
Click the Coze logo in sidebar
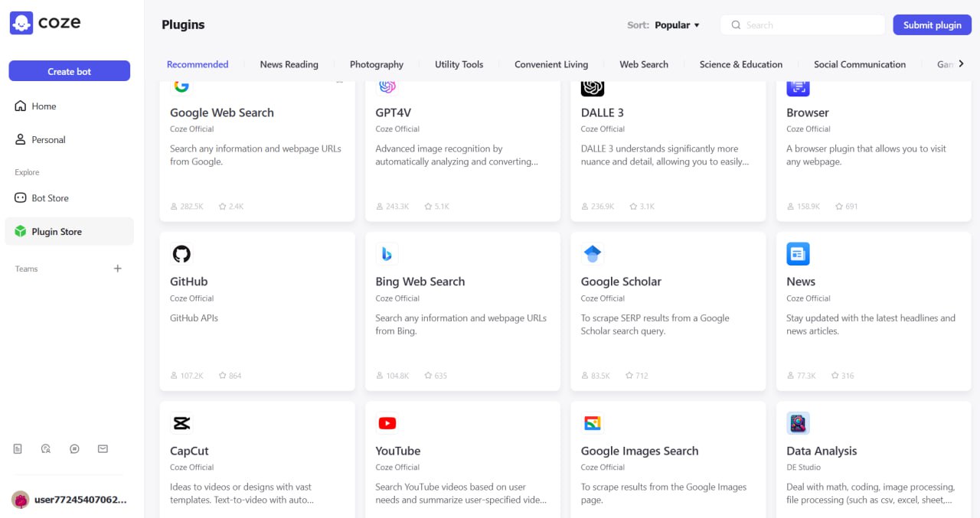pos(45,23)
